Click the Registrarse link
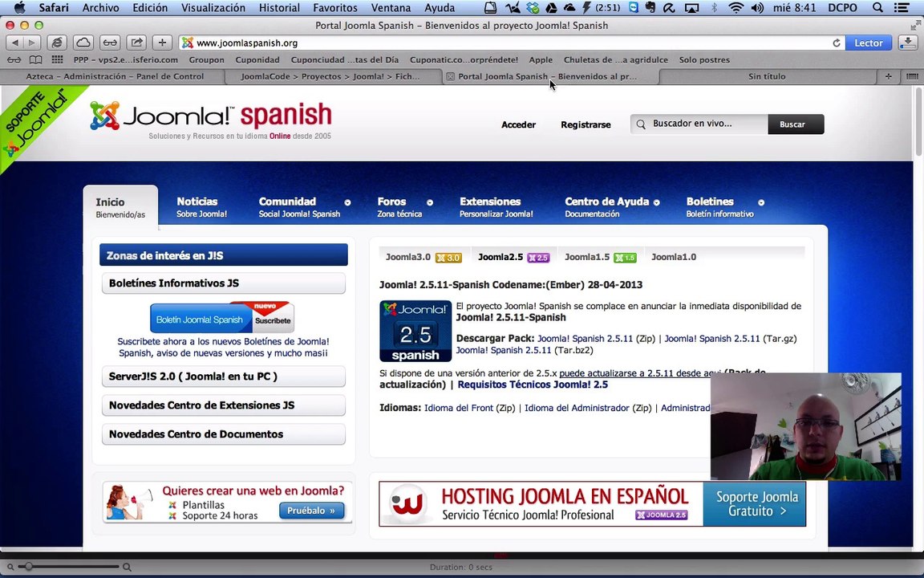This screenshot has width=924, height=578. [x=586, y=124]
